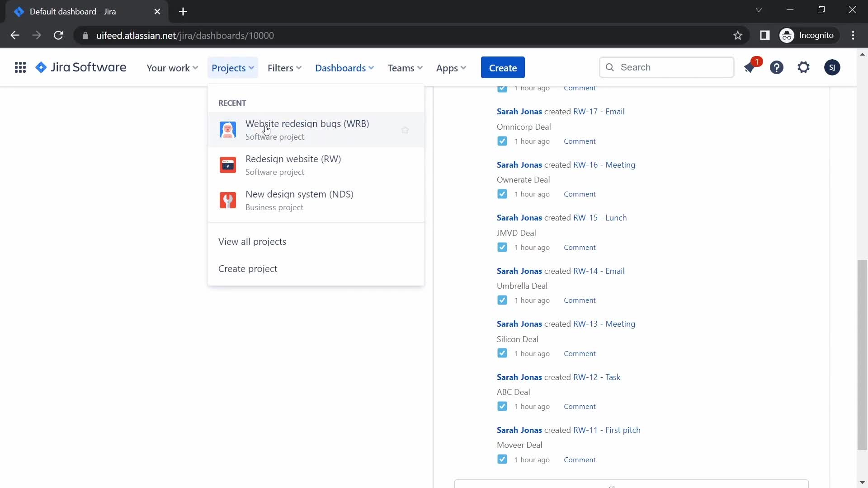Image resolution: width=868 pixels, height=488 pixels.
Task: Expand the Dashboards dropdown menu
Action: pyautogui.click(x=344, y=67)
